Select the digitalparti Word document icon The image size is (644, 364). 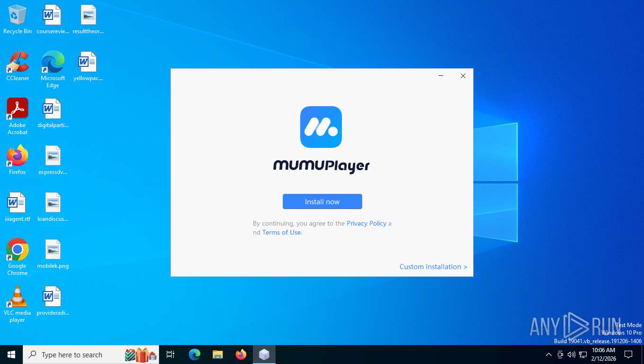pyautogui.click(x=53, y=113)
